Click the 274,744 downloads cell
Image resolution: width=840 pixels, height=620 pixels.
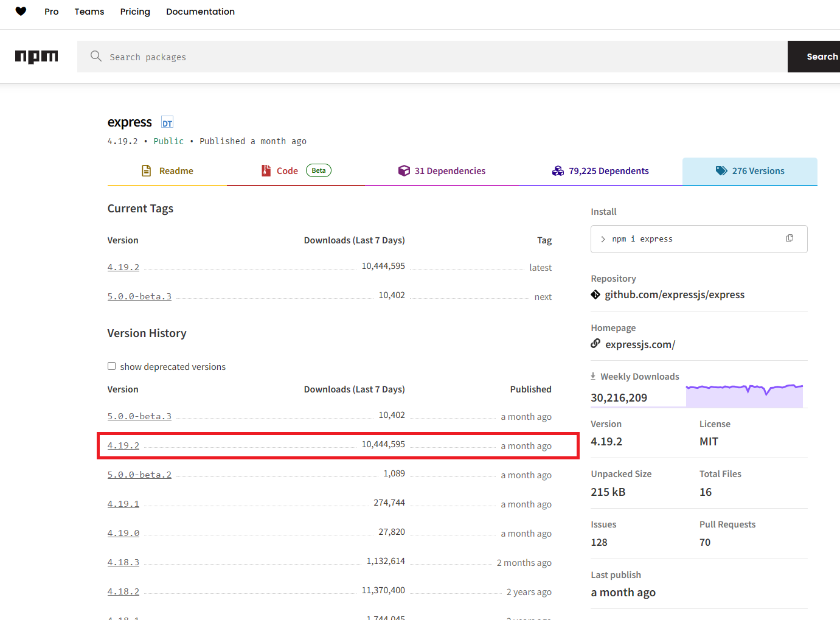pyautogui.click(x=389, y=503)
